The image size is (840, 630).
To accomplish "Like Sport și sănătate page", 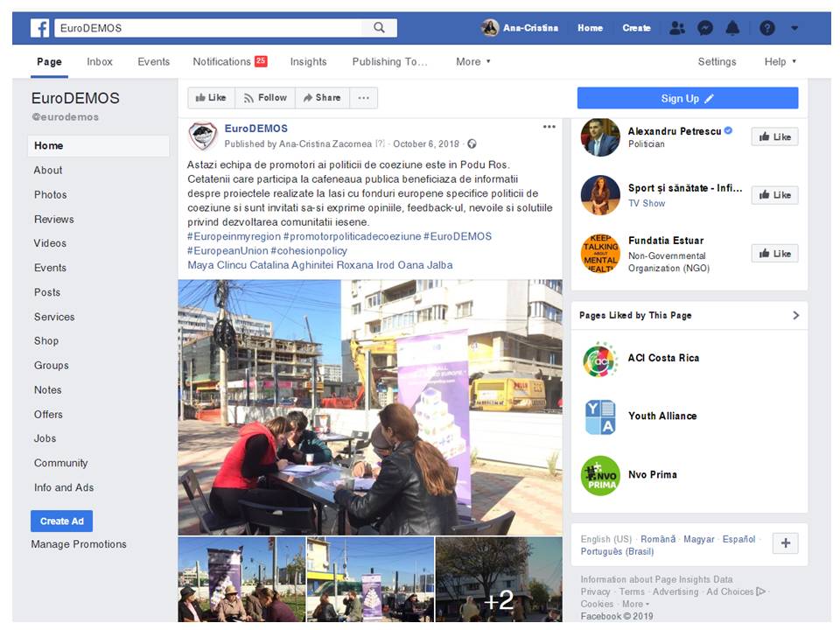I will click(x=774, y=195).
